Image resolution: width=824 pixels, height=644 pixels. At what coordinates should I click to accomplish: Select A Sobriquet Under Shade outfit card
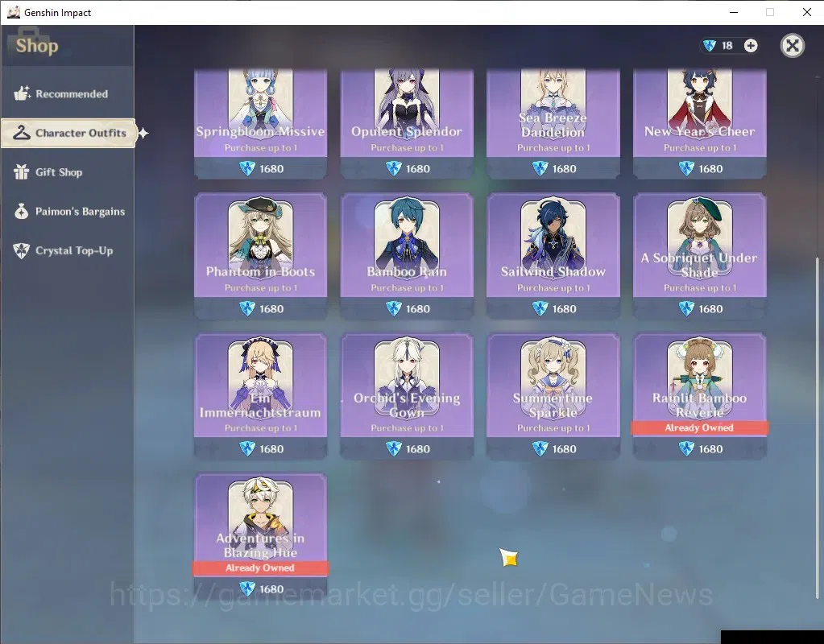(699, 256)
